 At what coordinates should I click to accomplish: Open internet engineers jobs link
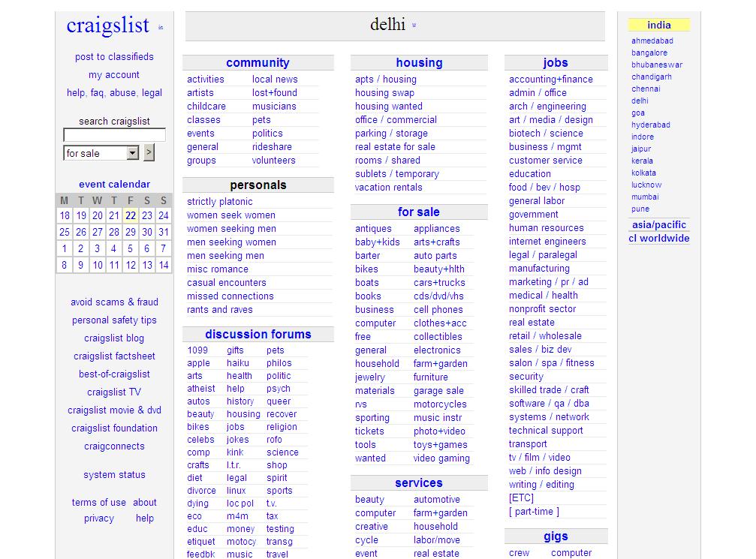click(x=547, y=241)
